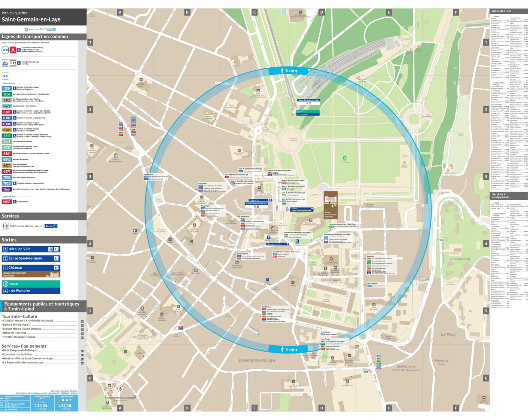Image resolution: width=530 pixels, height=420 pixels.
Task: Click the Services section header in left panel
Action: point(43,216)
